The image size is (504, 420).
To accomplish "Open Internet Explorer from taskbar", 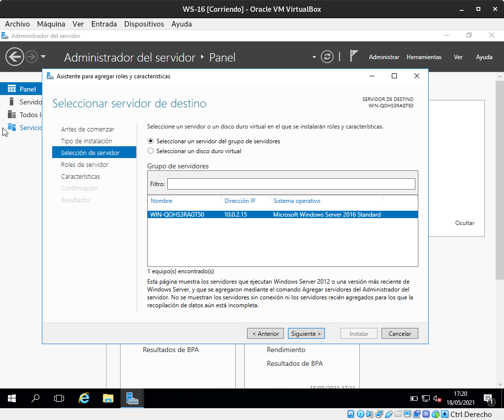I will tap(84, 398).
